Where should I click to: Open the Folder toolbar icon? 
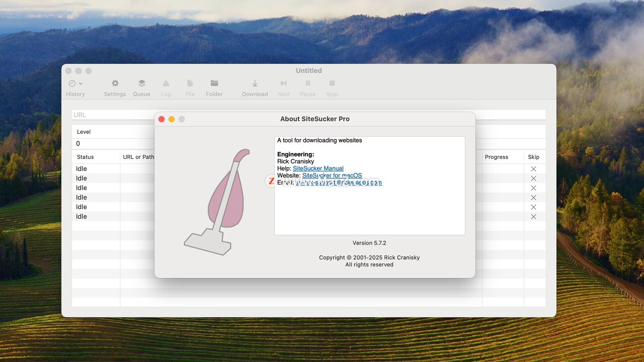[x=214, y=83]
